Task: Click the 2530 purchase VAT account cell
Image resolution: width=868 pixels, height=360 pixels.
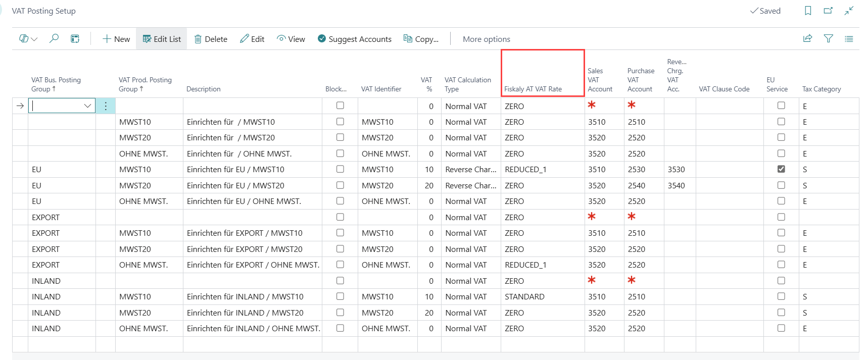Action: 644,169
